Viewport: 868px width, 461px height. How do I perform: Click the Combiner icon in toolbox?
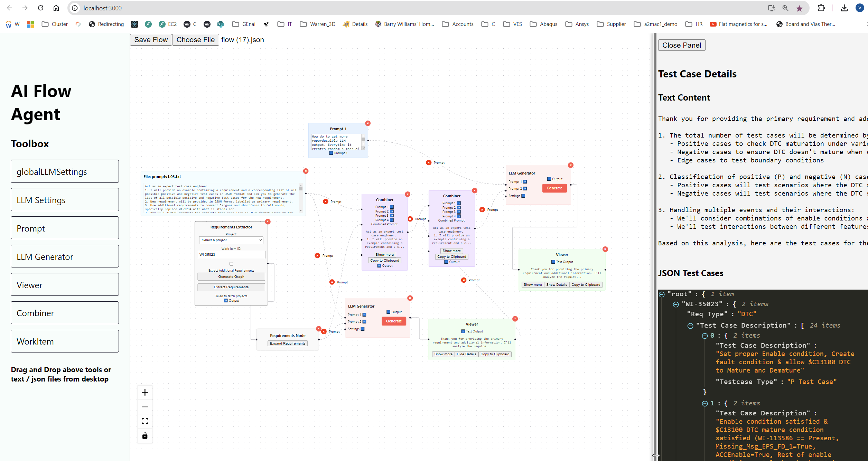(64, 313)
